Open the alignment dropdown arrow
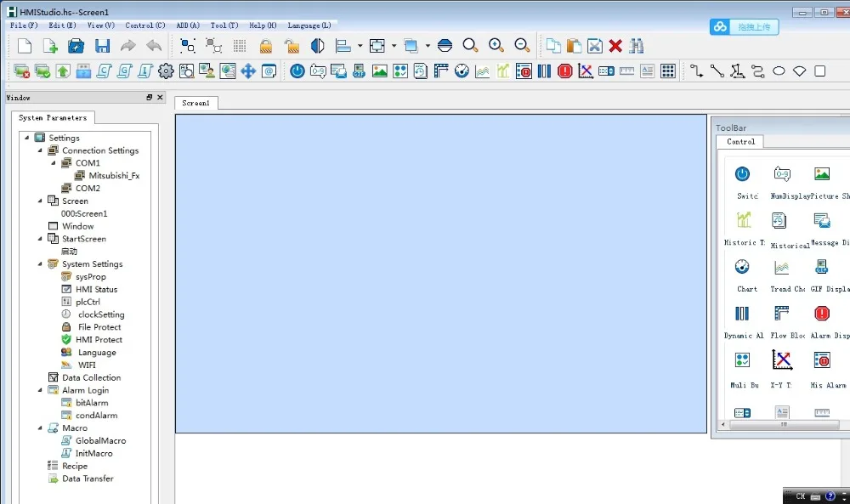 tap(360, 46)
